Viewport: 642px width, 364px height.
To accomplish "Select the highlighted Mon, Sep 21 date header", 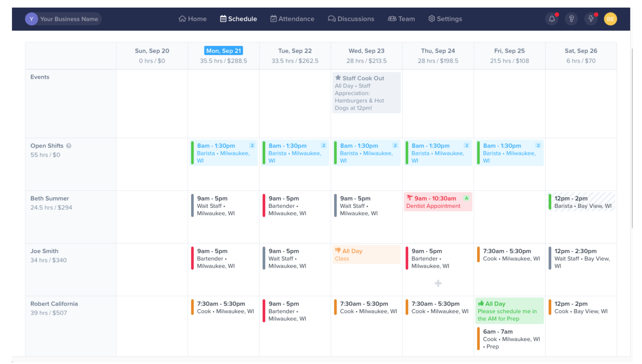I will point(223,50).
